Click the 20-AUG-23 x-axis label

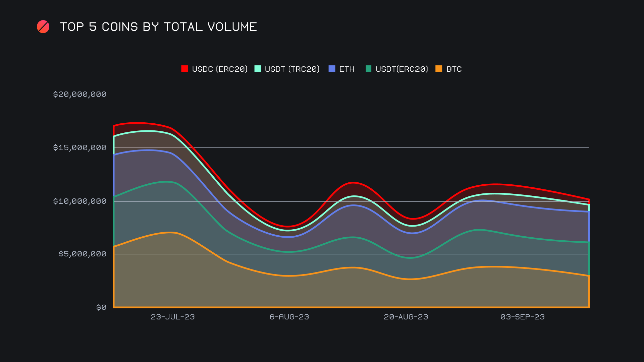tap(406, 317)
